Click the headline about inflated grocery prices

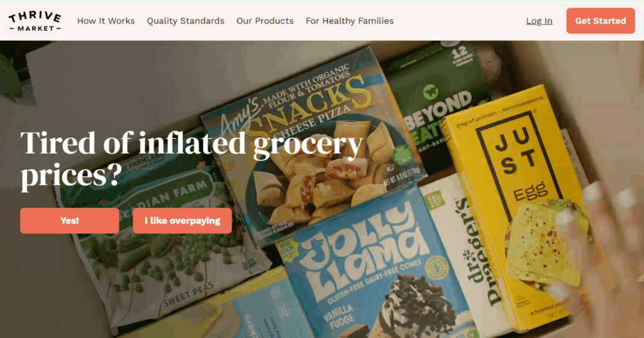[x=192, y=159]
